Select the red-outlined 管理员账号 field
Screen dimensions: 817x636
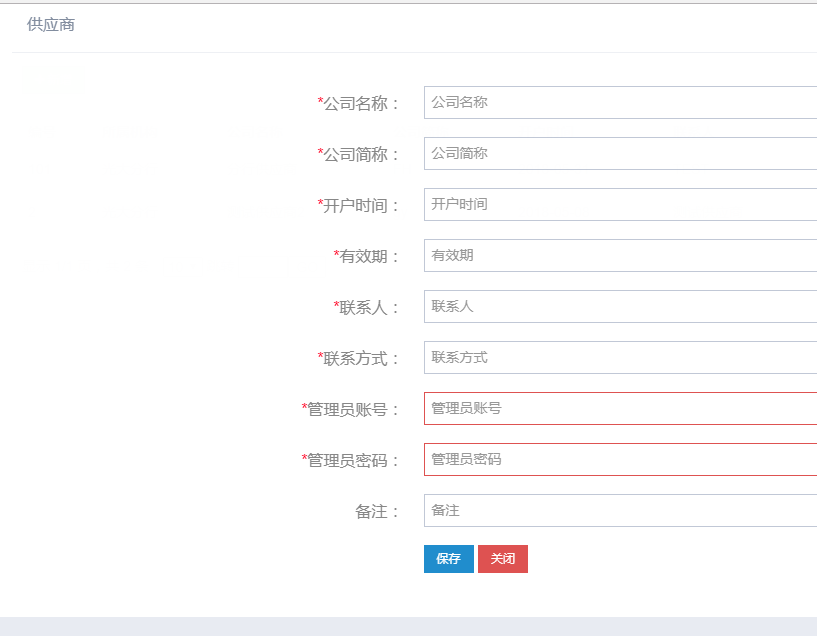coord(621,409)
